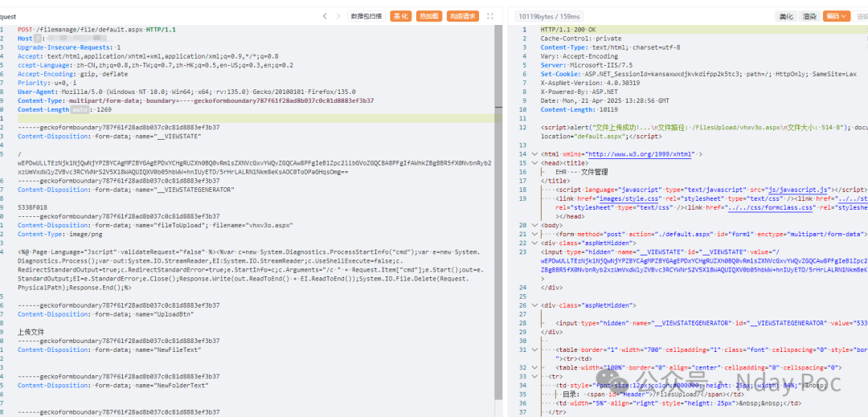
Task: Click the Server: Microsoft-IIS/7.5 header
Action: click(586, 65)
